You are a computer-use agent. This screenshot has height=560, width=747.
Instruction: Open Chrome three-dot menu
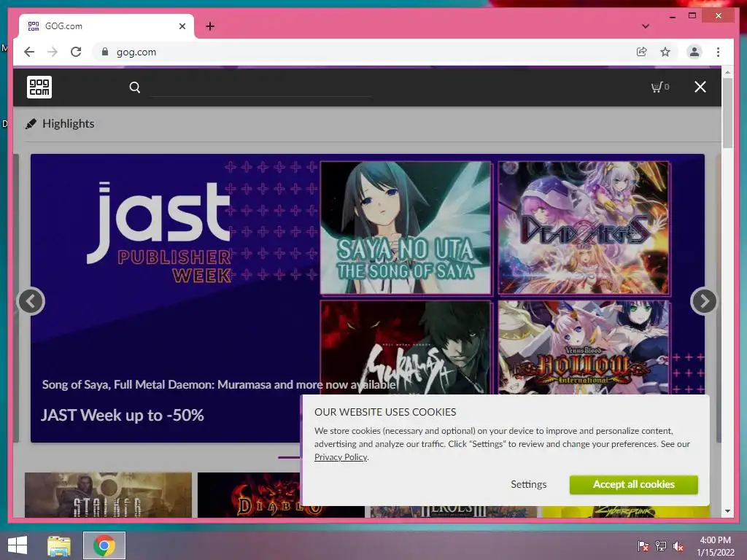[718, 52]
